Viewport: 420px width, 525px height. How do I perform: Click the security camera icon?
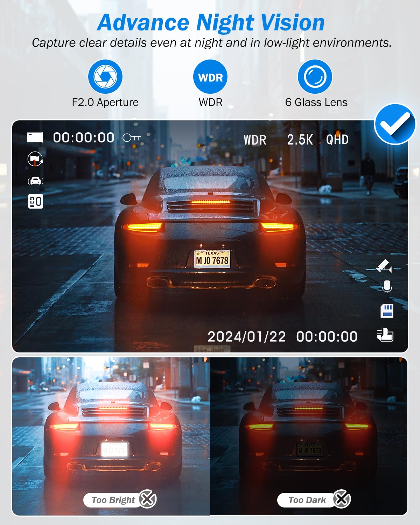coord(384,266)
